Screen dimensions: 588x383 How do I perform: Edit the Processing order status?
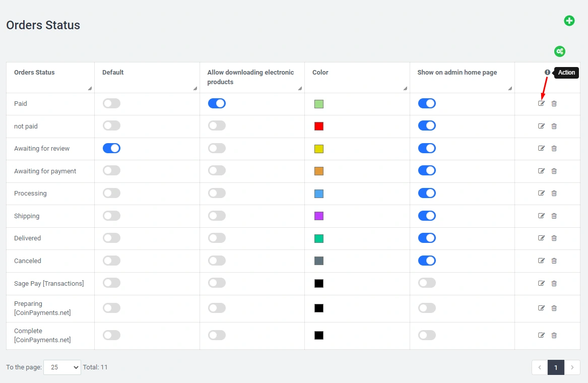[542, 193]
